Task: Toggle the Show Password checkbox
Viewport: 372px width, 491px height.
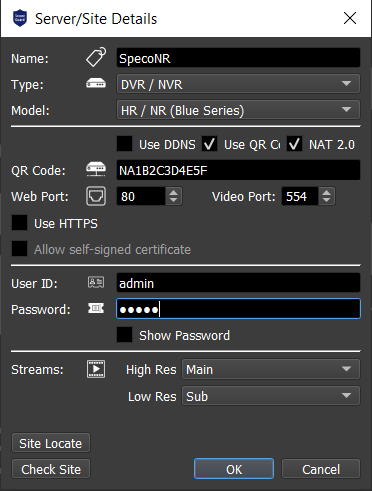Action: tap(125, 335)
